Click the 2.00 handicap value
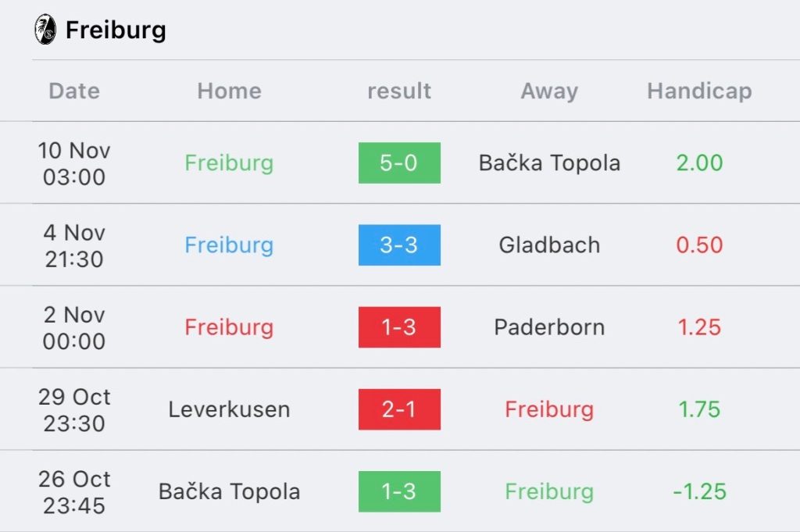 (699, 163)
